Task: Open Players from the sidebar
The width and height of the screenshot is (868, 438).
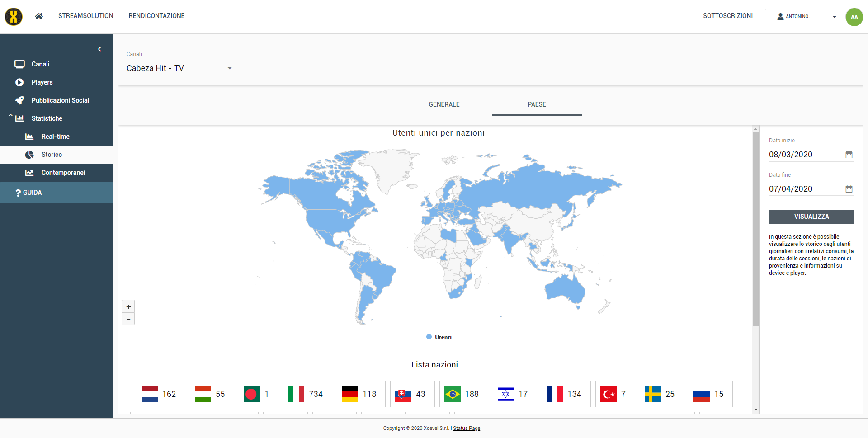Action: click(42, 82)
